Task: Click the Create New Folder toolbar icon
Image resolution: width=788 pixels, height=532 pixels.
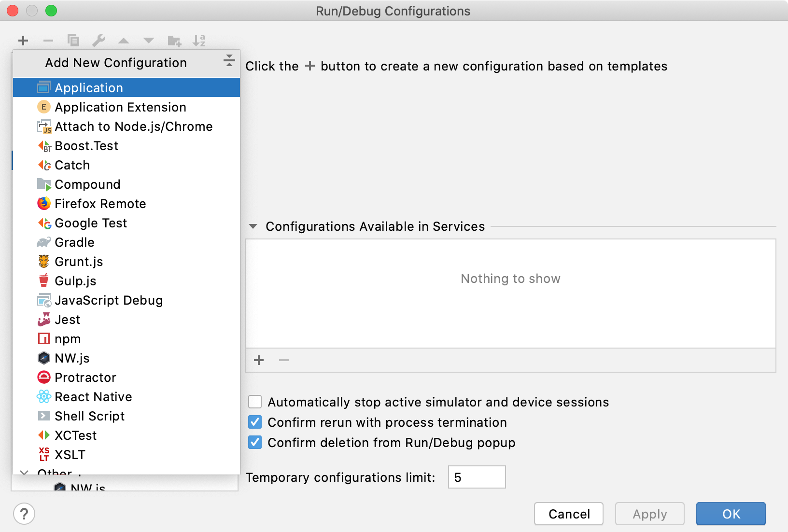Action: pos(174,41)
